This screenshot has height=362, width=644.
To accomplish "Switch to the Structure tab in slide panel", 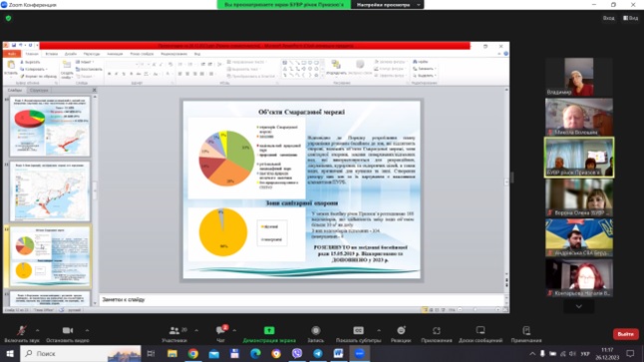I will coord(39,90).
